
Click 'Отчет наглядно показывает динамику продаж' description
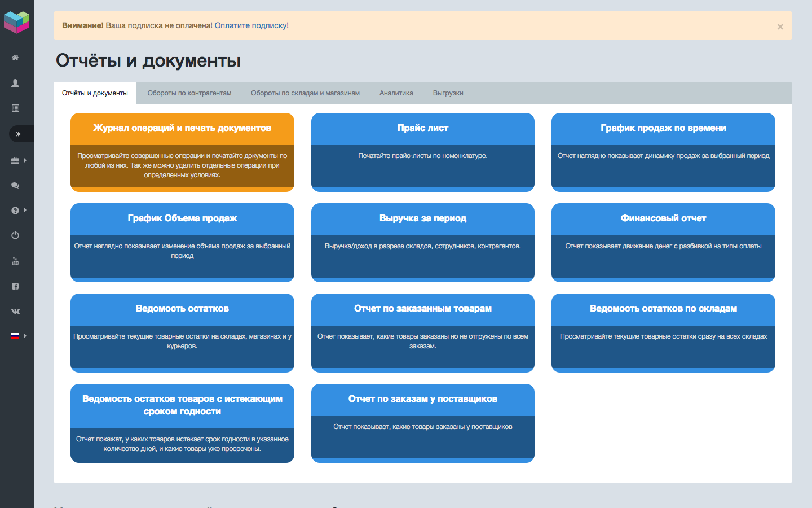(x=663, y=156)
